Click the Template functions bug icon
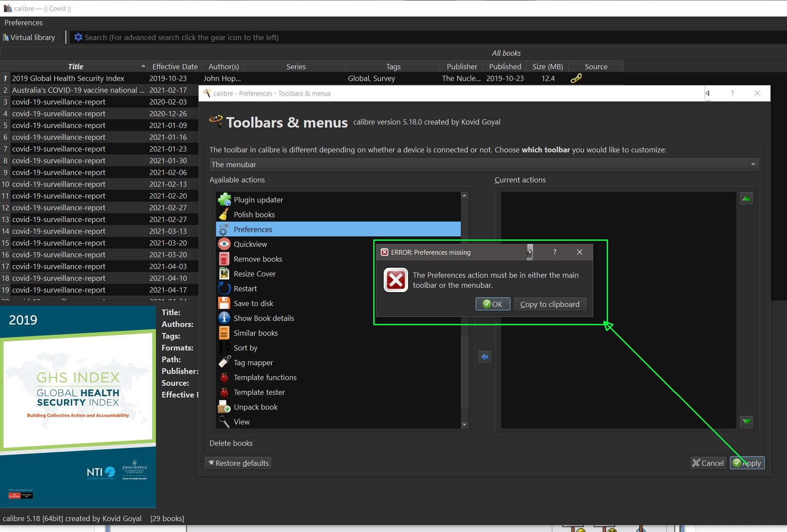787x532 pixels. point(224,377)
